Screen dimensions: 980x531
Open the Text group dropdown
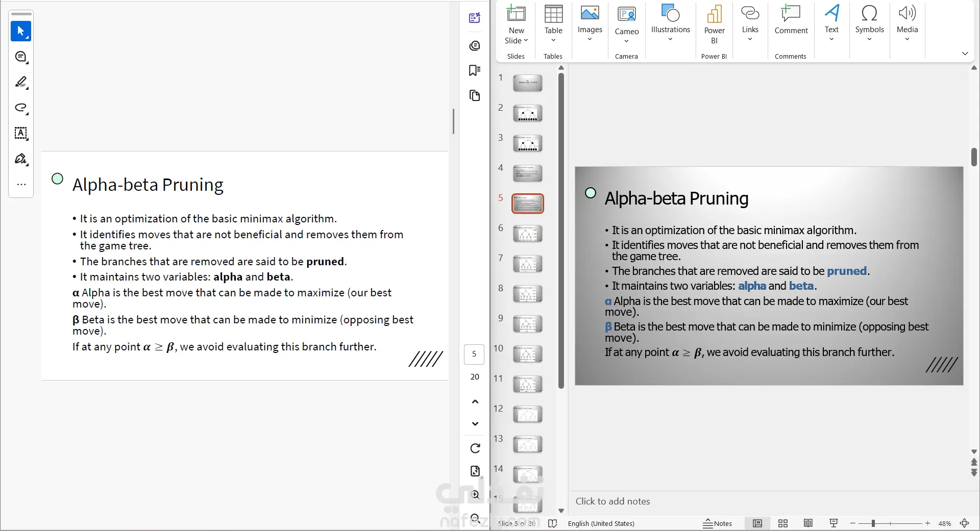tap(831, 39)
